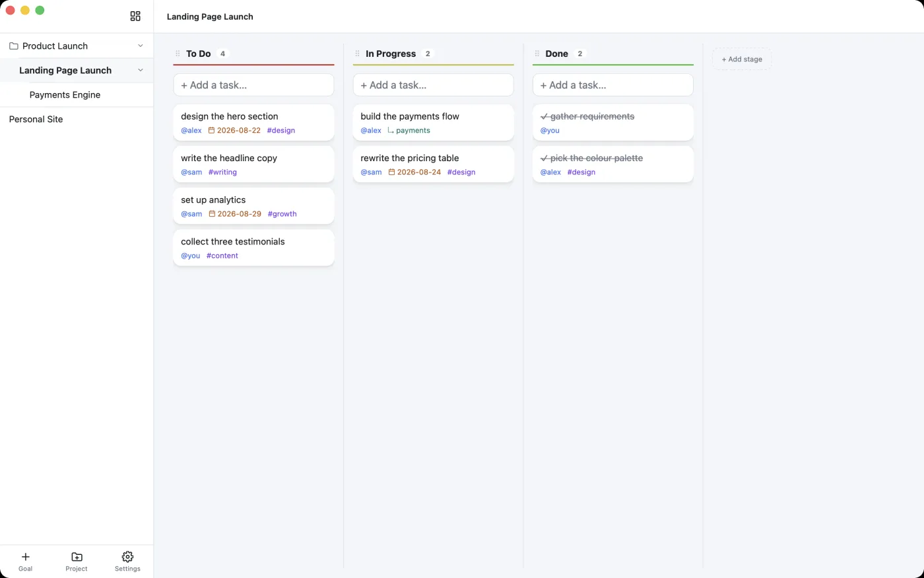Focus Add a task field in Done
924x578 pixels.
tap(612, 85)
